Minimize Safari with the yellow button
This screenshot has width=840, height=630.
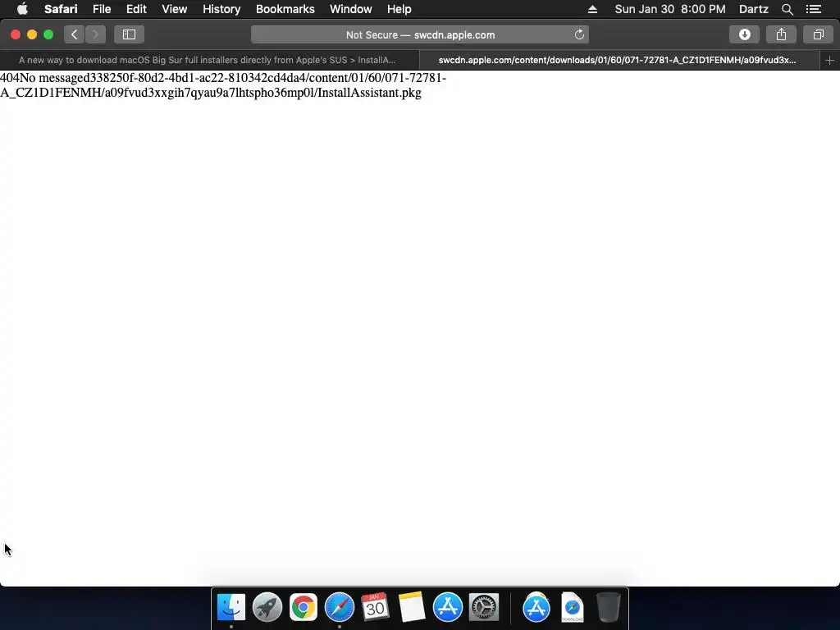tap(32, 34)
